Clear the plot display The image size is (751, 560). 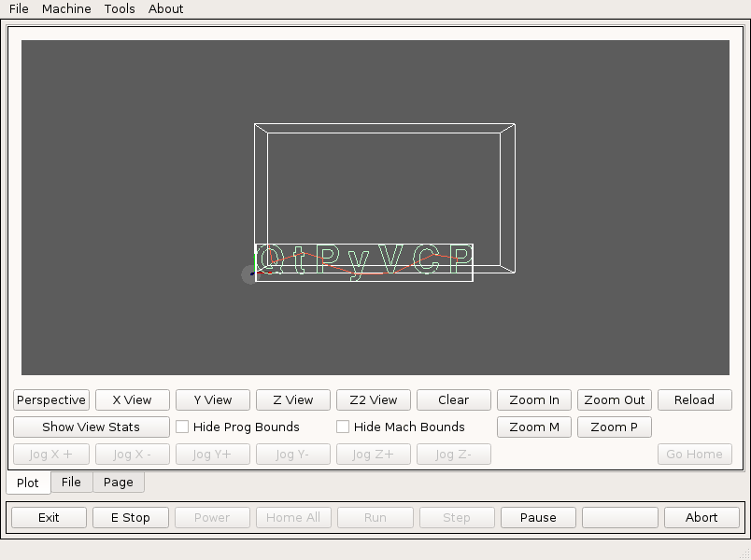tap(454, 400)
